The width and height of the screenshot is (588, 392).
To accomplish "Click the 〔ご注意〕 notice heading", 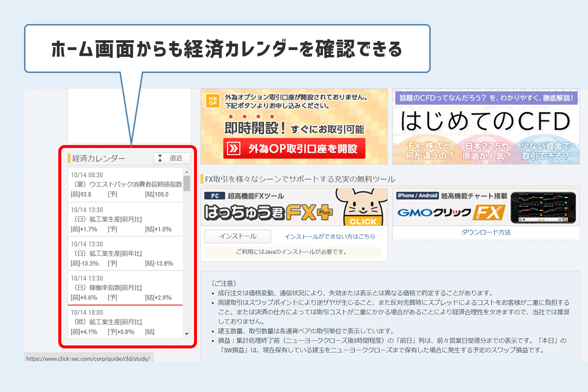I will [x=224, y=283].
